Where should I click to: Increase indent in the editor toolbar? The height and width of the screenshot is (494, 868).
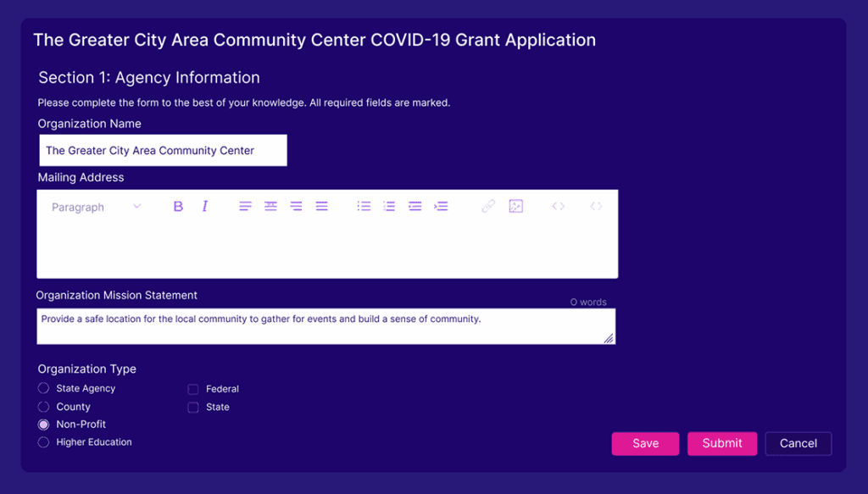coord(441,207)
